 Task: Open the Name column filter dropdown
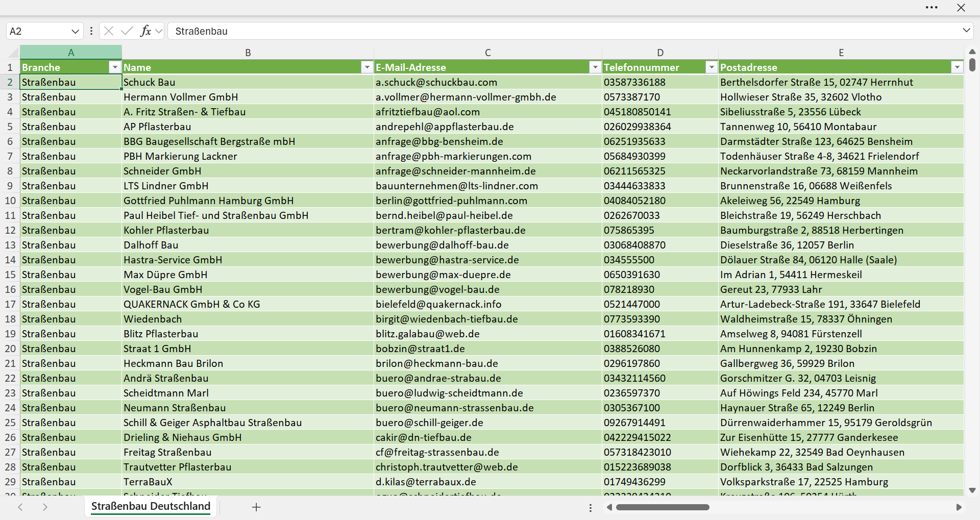367,67
